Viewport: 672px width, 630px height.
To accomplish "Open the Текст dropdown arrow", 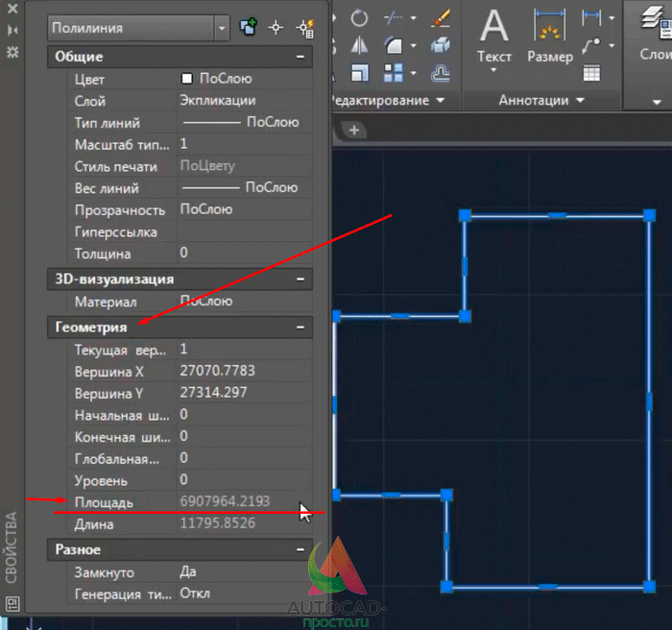I will (x=493, y=69).
